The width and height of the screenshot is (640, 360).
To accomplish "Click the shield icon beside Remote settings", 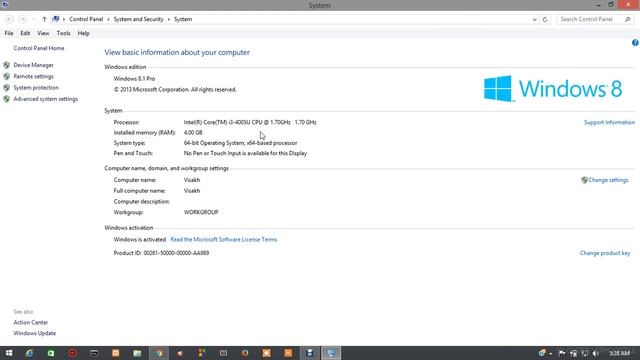I will click(x=7, y=76).
